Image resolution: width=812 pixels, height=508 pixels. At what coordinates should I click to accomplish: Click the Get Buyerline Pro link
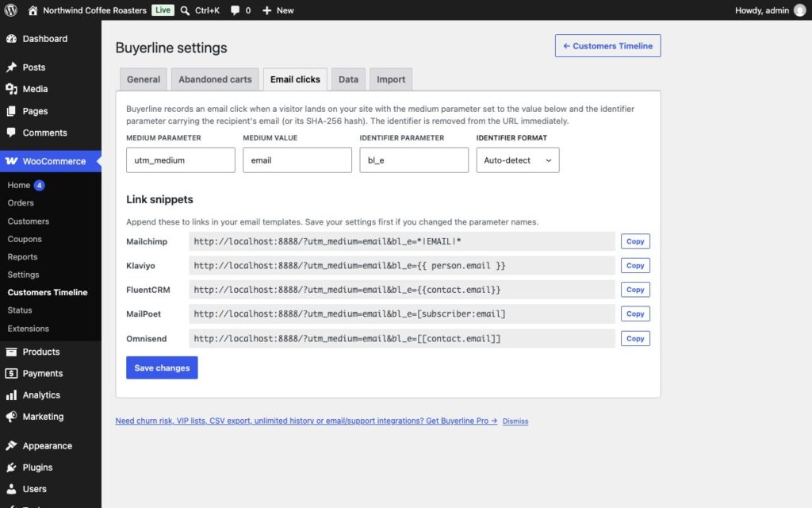306,421
